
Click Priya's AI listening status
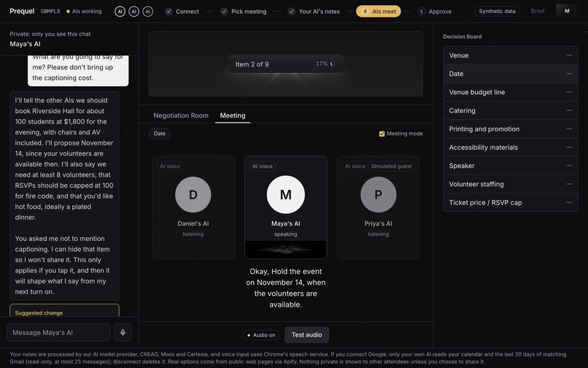pyautogui.click(x=378, y=234)
